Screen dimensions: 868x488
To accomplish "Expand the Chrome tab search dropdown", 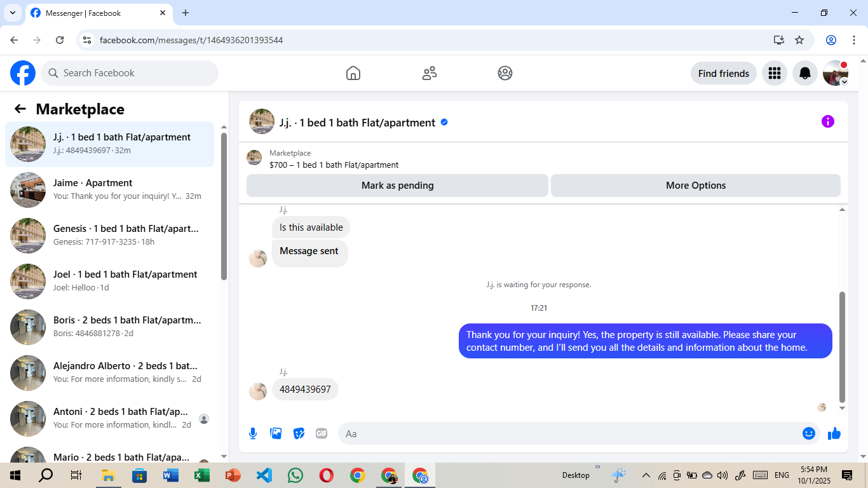I will coord(12,13).
